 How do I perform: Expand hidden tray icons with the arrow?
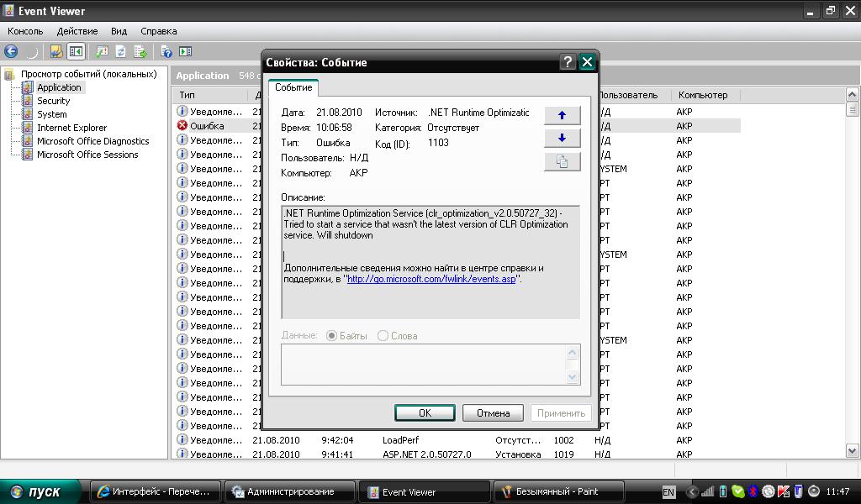(692, 492)
